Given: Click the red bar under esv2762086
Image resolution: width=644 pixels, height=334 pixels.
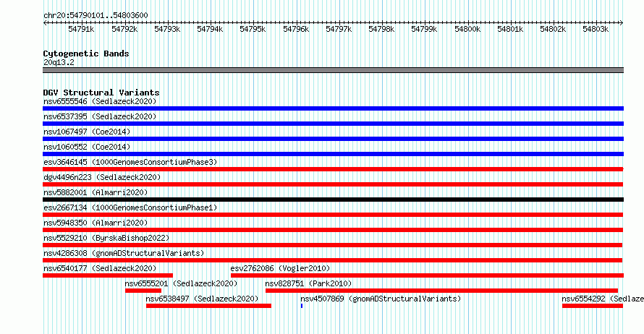Looking at the screenshot, I should click(x=427, y=275).
